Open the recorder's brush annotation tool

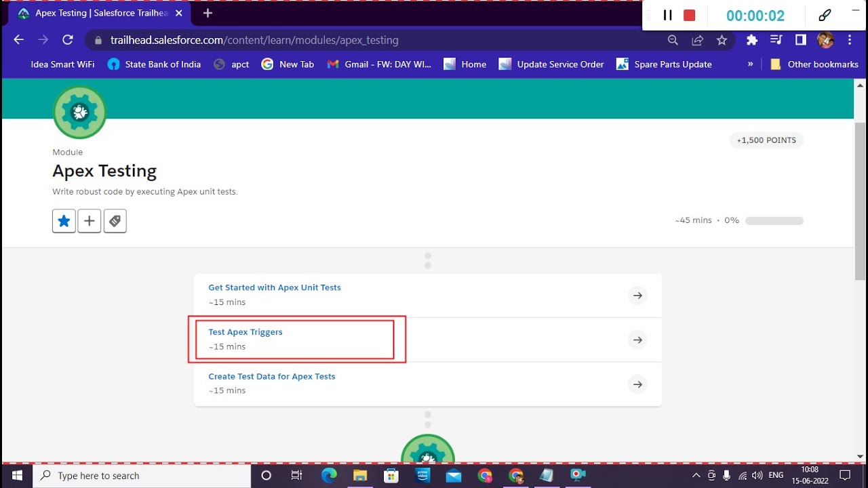pyautogui.click(x=825, y=15)
